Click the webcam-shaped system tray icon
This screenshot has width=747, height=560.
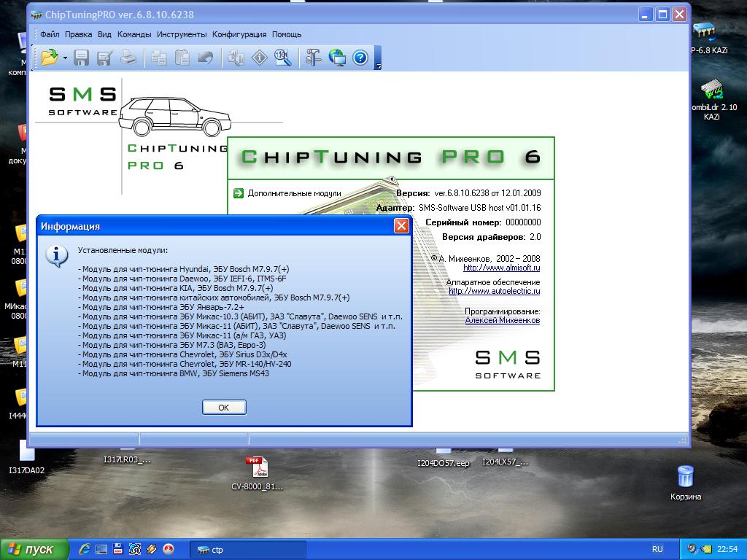click(692, 549)
